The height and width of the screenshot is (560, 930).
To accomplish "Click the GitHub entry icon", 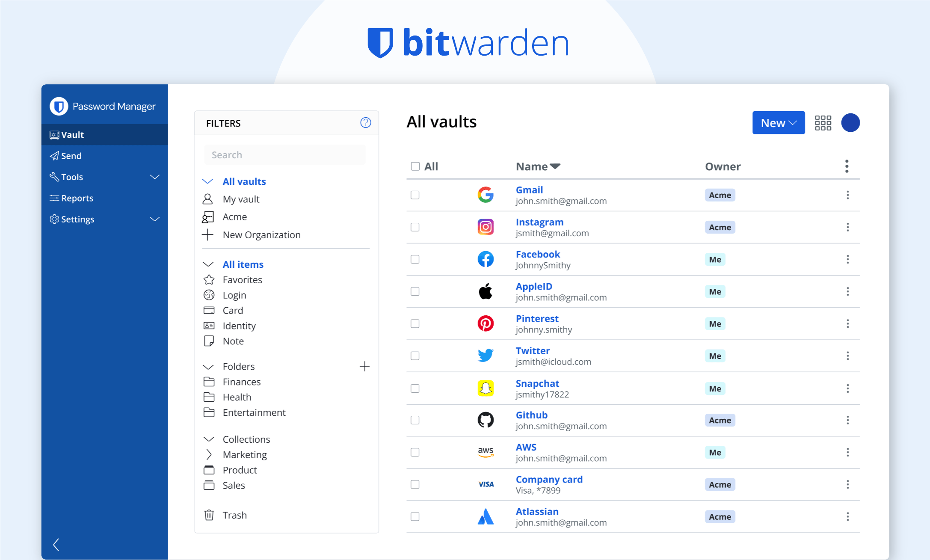I will click(485, 420).
